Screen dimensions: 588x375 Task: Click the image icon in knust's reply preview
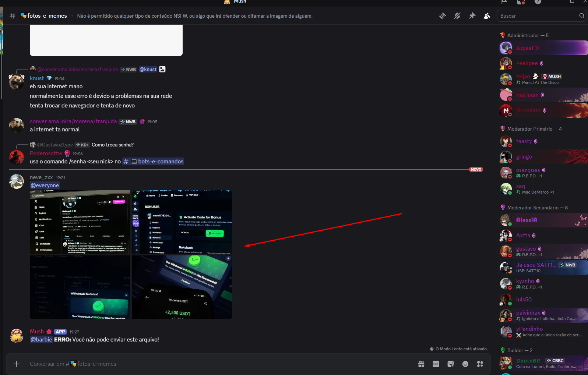(x=162, y=69)
